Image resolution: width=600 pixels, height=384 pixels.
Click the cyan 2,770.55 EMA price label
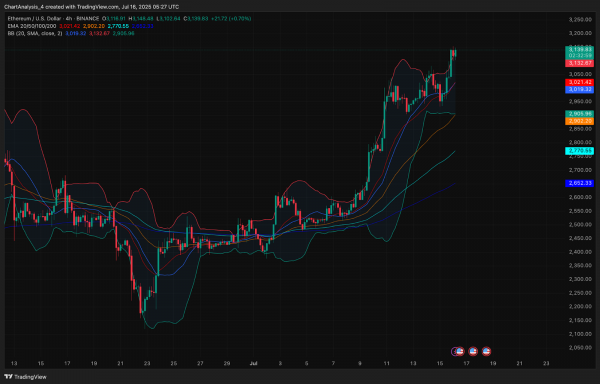pos(579,151)
